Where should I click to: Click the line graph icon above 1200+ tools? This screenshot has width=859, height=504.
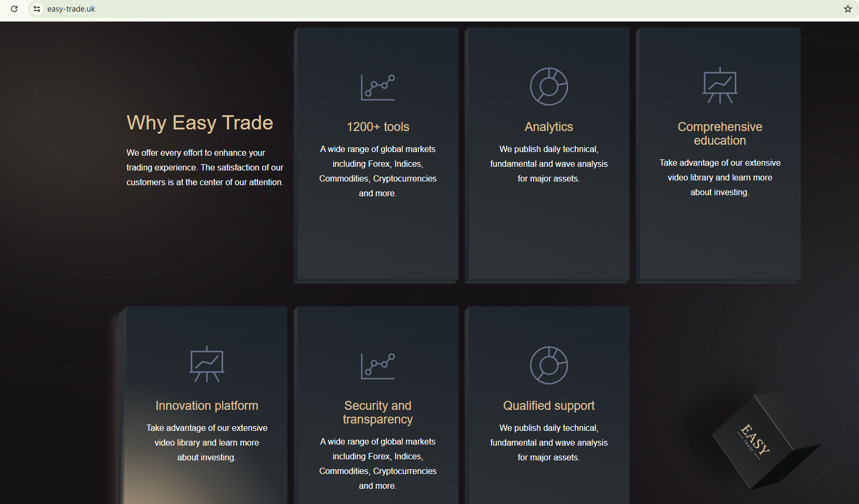tap(378, 87)
